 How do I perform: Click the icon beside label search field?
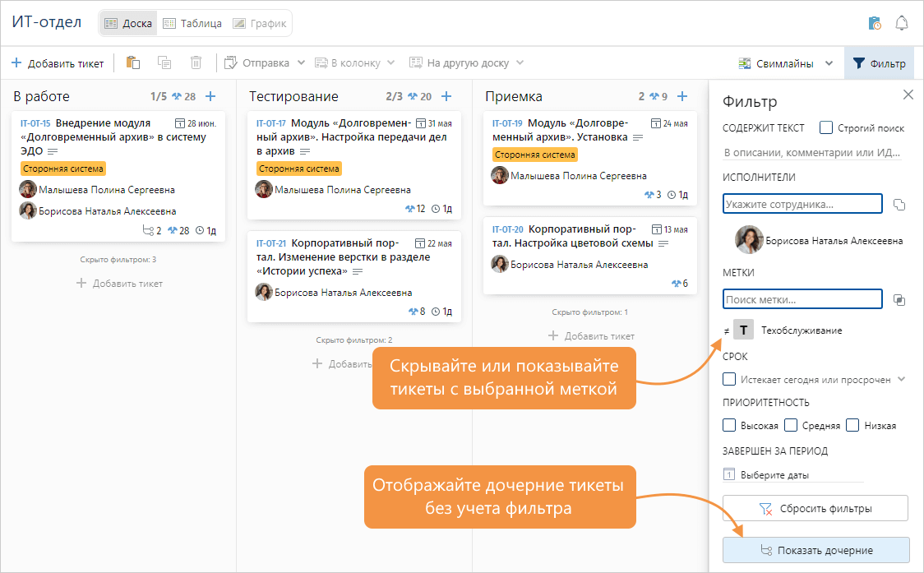899,299
